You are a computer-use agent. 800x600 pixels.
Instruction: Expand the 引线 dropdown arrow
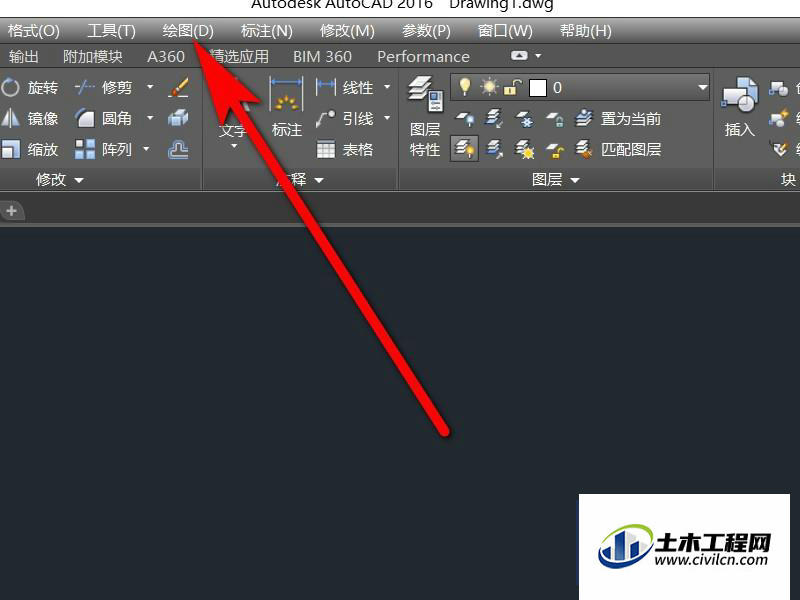(387, 118)
